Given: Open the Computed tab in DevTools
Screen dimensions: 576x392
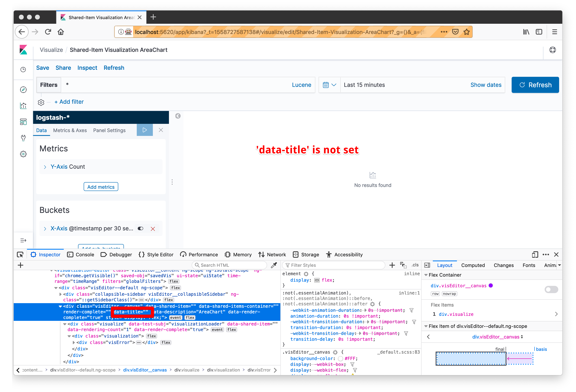Looking at the screenshot, I should (x=473, y=265).
